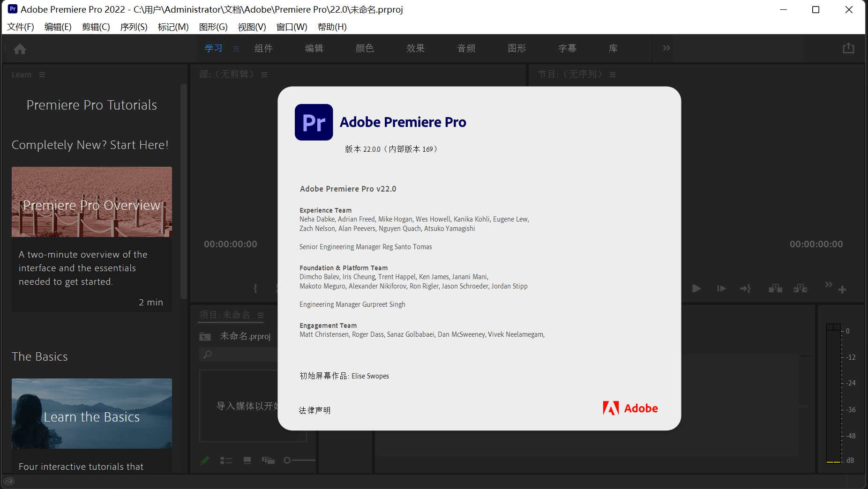Click the Extract button icon

pyautogui.click(x=800, y=289)
